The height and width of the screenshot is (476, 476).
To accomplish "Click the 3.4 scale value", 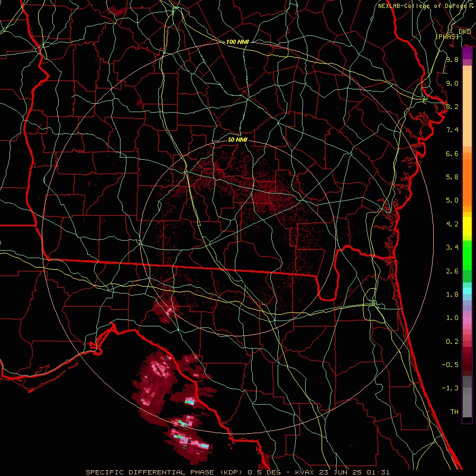I will tap(452, 248).
